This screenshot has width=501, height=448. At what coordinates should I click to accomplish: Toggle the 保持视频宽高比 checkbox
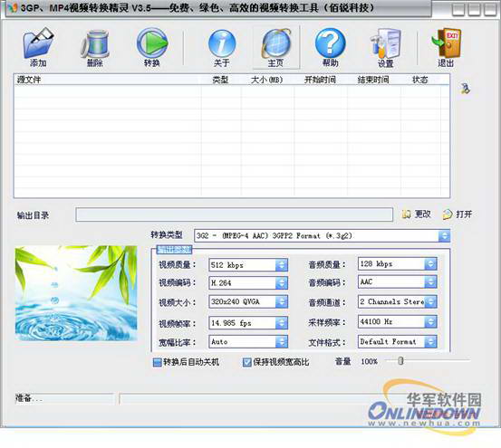tap(246, 362)
